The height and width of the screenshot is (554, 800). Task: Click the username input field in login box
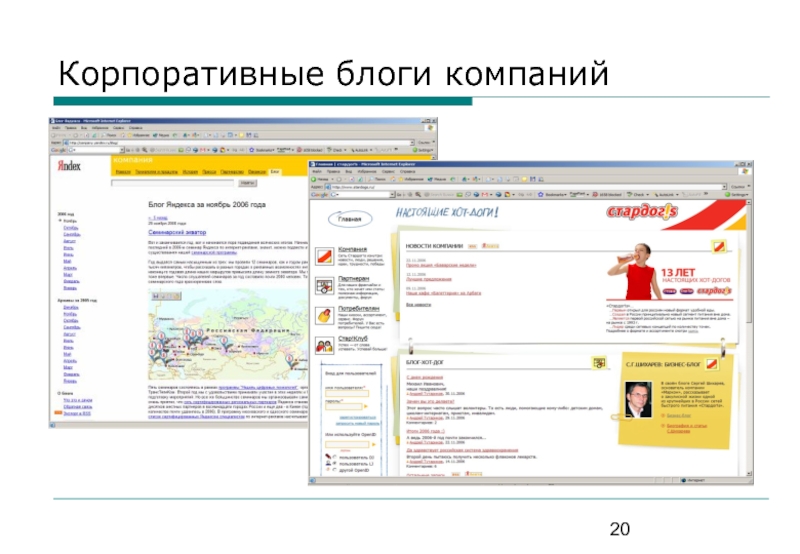click(x=347, y=394)
